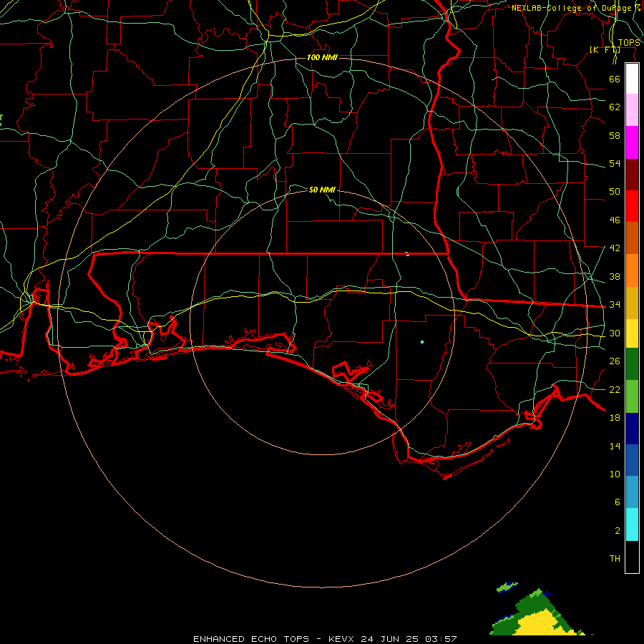644x644 pixels.
Task: Click the magenta legend swatch
Action: pos(632,142)
